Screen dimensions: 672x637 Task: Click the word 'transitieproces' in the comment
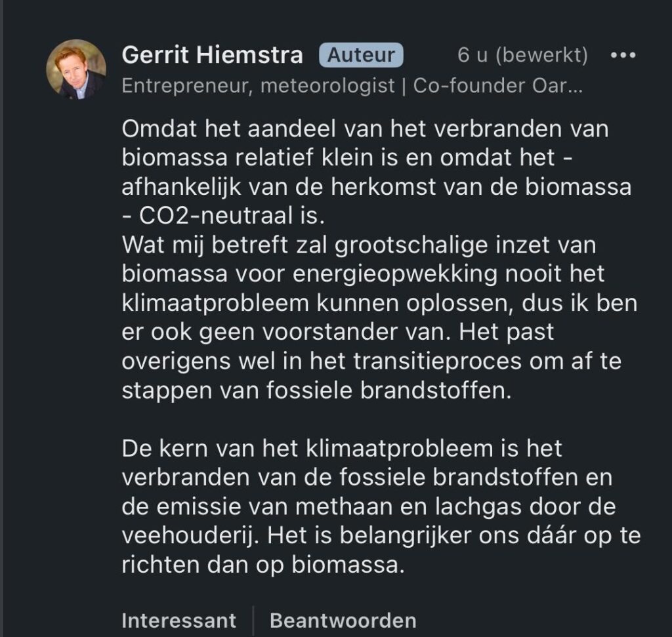pos(437,361)
